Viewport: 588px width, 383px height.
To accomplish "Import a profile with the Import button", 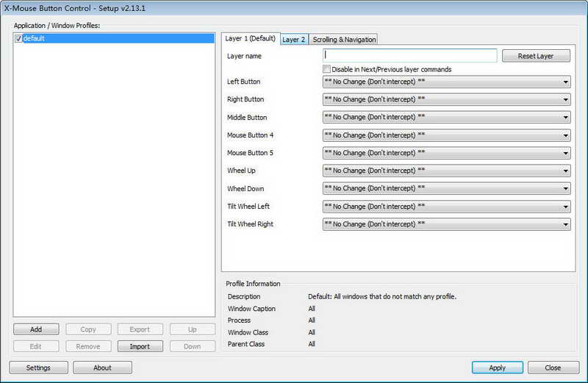I will [140, 346].
